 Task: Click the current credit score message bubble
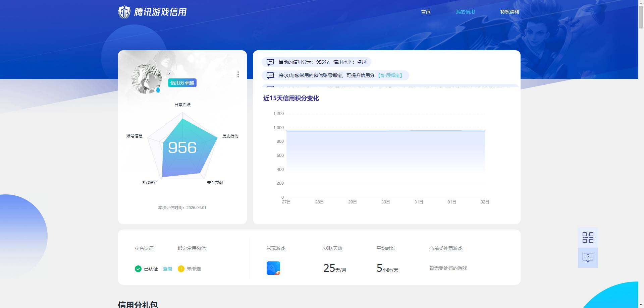[x=316, y=62]
